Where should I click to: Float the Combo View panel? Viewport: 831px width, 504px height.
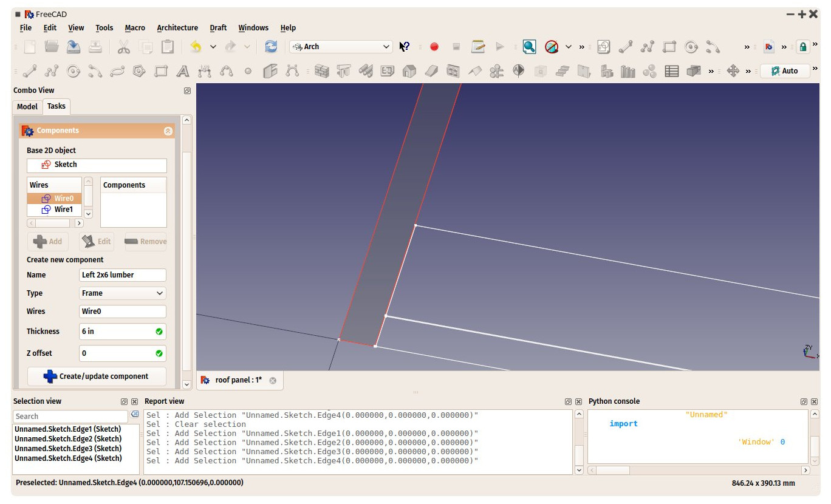(x=187, y=90)
